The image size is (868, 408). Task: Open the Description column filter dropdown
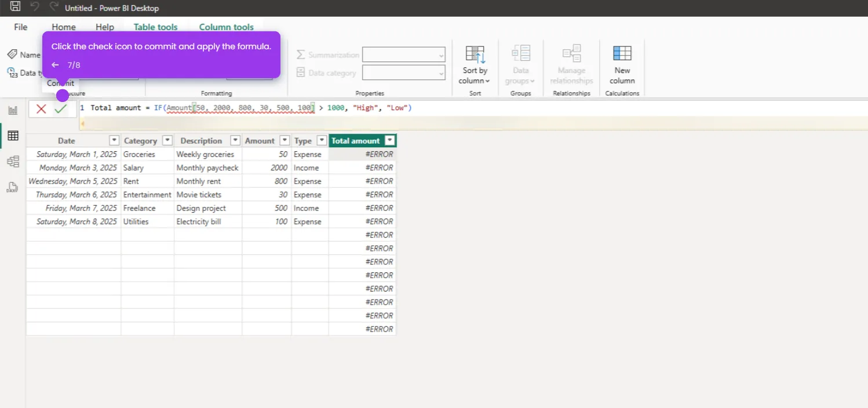point(235,140)
